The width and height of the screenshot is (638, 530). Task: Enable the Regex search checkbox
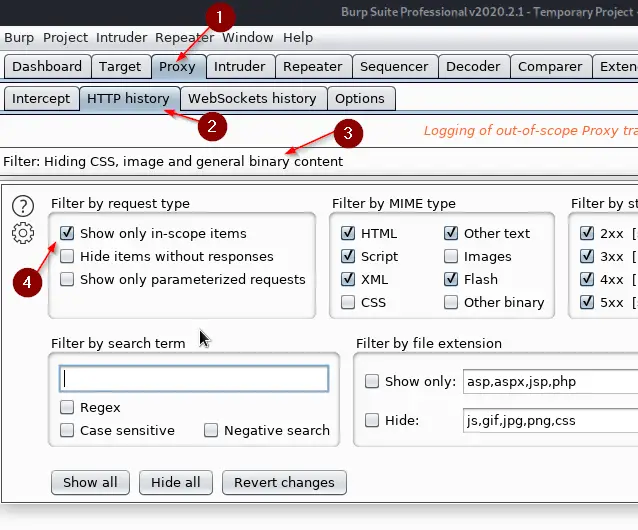click(x=67, y=407)
